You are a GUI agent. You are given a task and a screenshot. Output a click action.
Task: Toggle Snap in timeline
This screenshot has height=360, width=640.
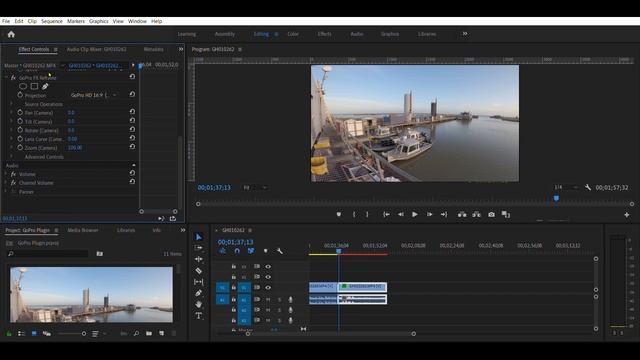[x=237, y=251]
